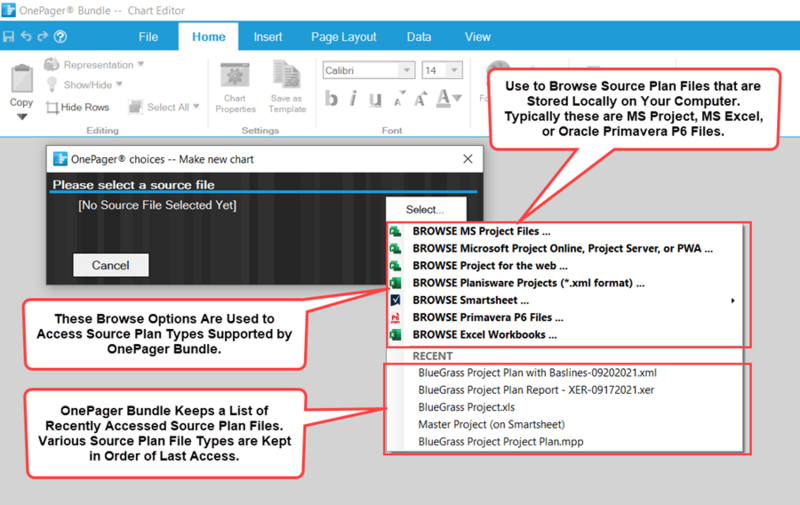Expand the BROWSE Smartsheet submenu arrow
800x505 pixels.
pyautogui.click(x=733, y=300)
